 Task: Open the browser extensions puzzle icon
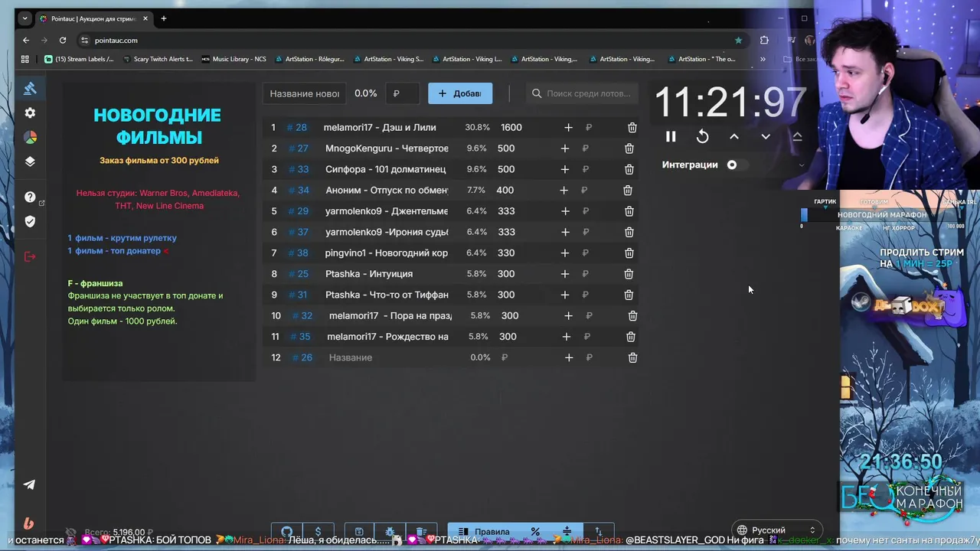coord(764,41)
